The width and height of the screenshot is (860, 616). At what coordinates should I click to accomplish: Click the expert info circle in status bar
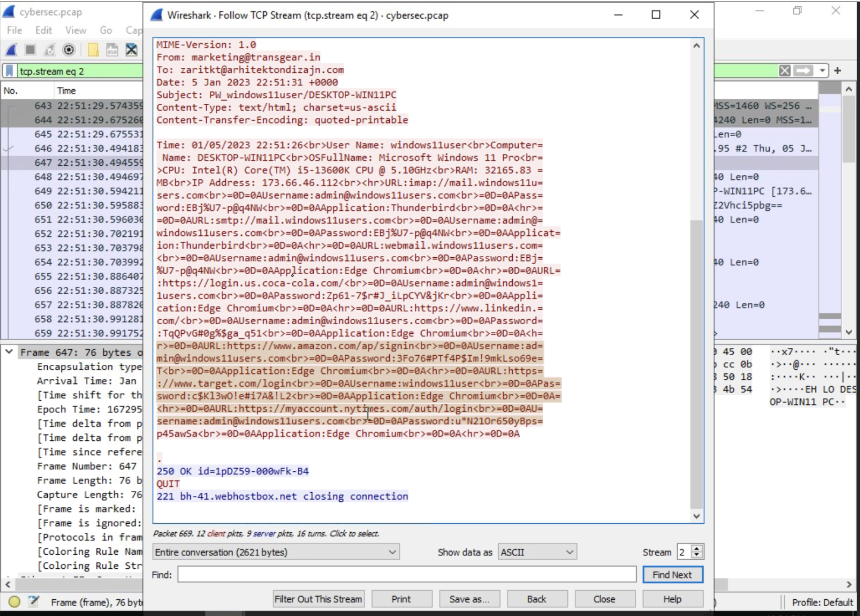click(x=14, y=602)
